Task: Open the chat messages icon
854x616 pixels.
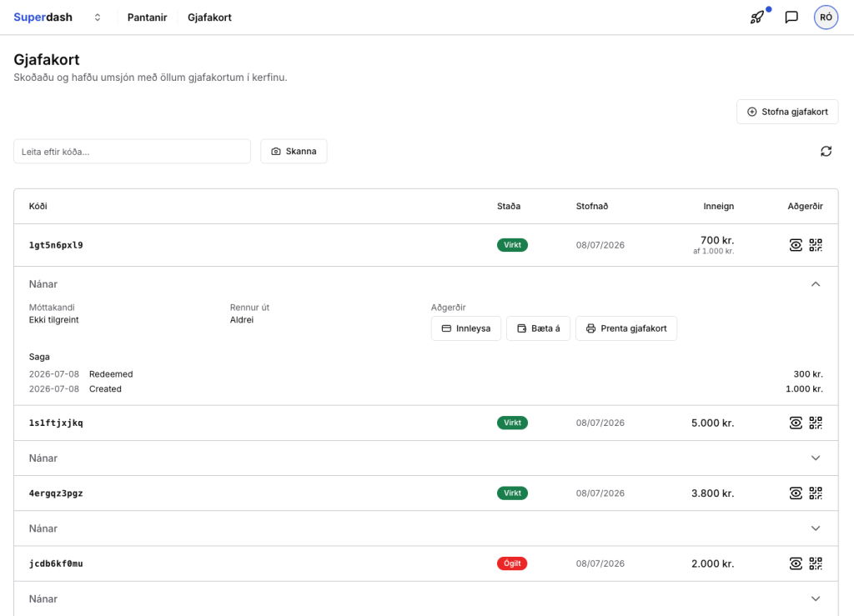Action: 791,18
